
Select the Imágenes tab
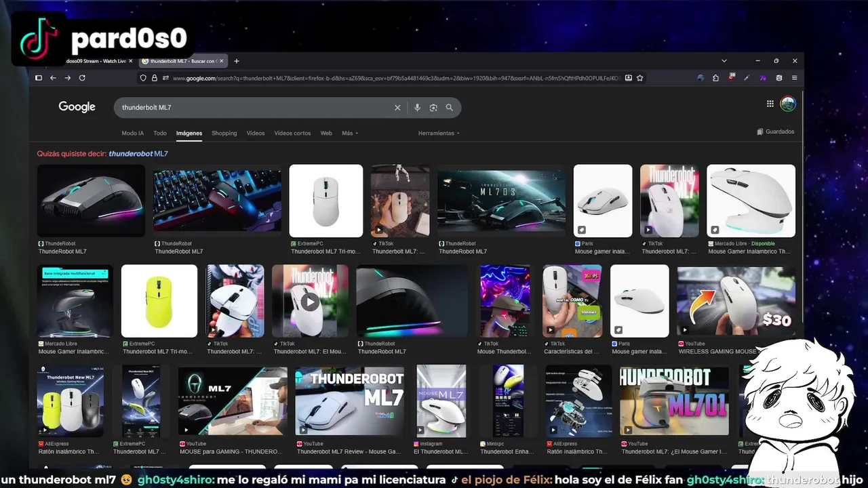click(189, 133)
